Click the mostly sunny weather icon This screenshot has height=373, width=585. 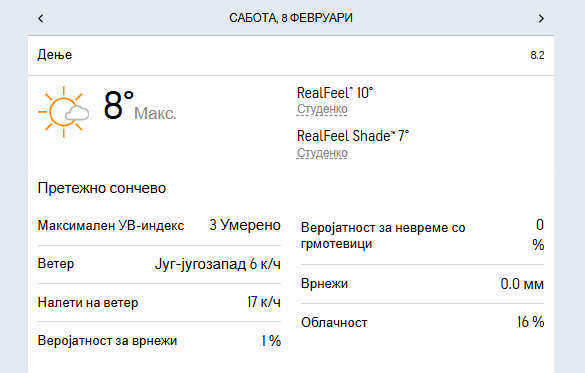pyautogui.click(x=63, y=112)
